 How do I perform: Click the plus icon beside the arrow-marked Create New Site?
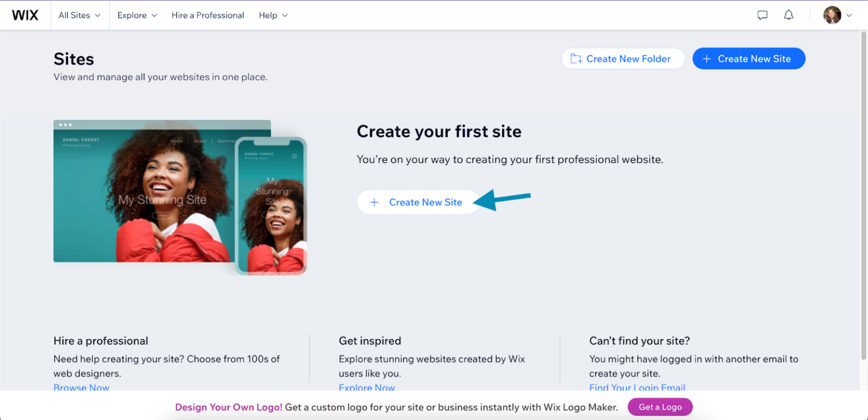(x=374, y=202)
